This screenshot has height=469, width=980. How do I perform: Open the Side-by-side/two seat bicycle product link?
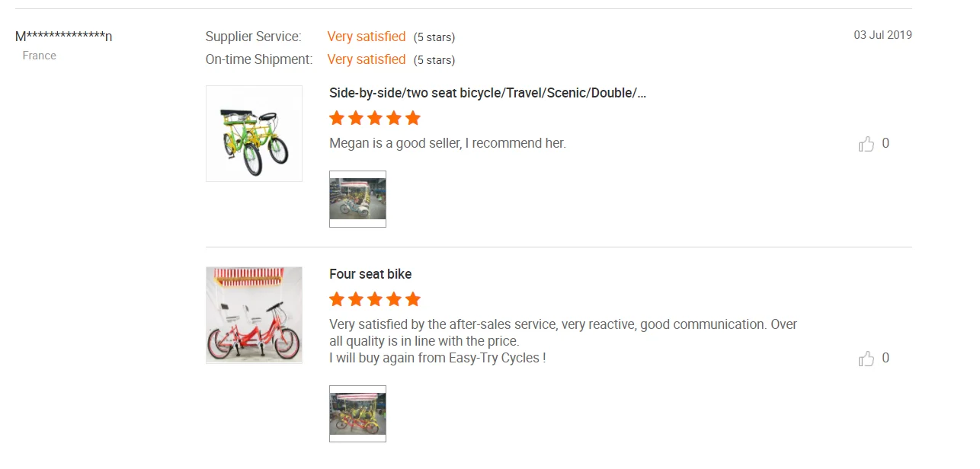click(x=488, y=93)
